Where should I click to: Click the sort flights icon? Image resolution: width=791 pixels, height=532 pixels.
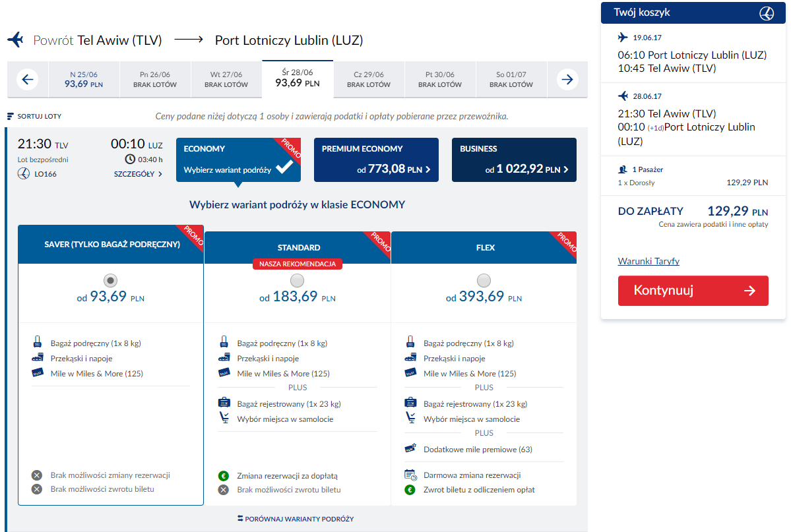[x=10, y=117]
